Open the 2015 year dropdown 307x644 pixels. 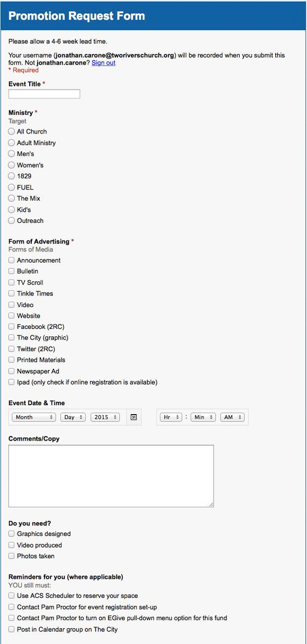pos(105,417)
